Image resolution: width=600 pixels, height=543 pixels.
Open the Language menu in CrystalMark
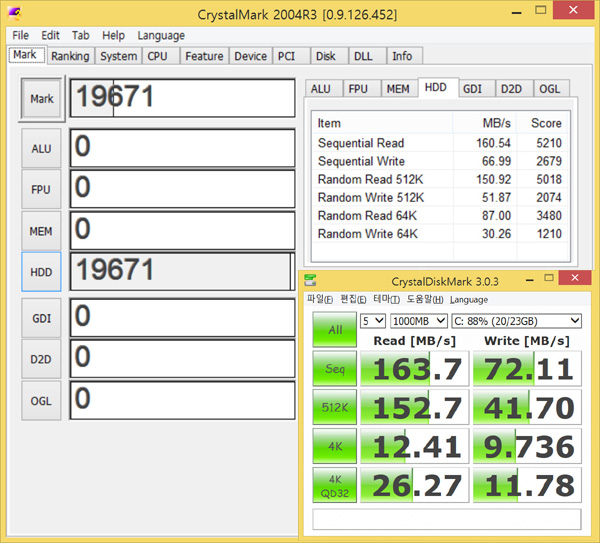[x=161, y=35]
